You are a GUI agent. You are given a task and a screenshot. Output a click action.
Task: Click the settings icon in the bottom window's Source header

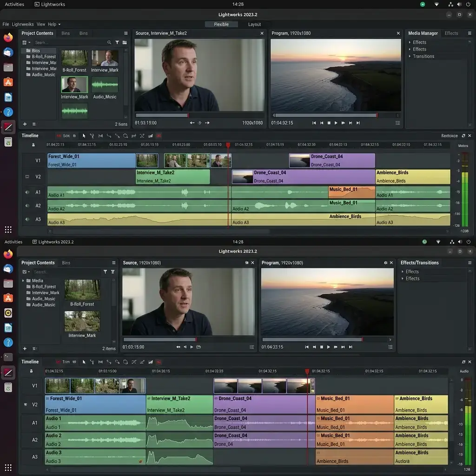(247, 263)
